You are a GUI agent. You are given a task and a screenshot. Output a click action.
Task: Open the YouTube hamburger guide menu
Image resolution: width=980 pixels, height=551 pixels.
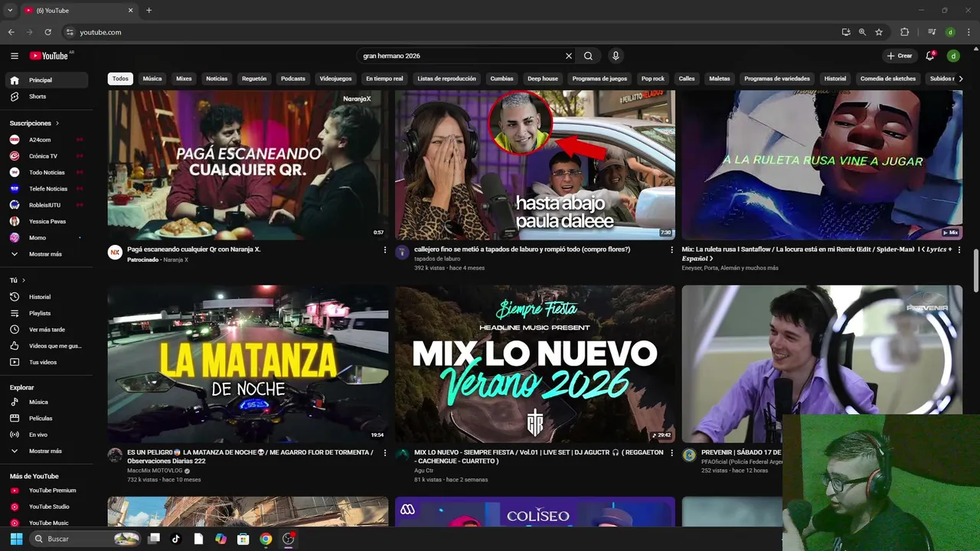point(14,56)
